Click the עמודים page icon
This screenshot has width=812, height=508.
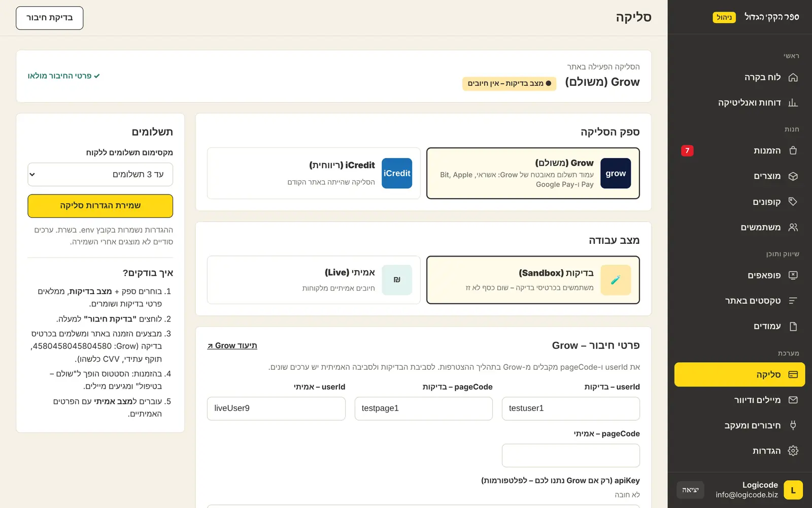click(x=793, y=326)
